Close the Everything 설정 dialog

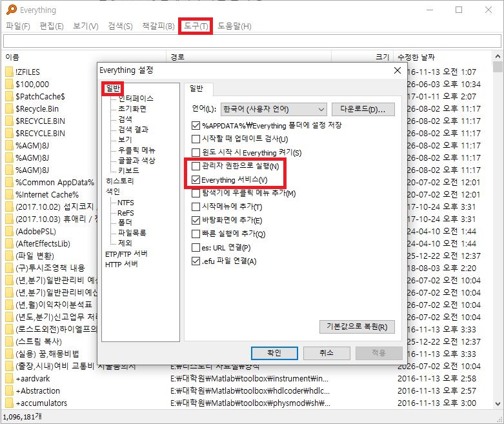[x=398, y=70]
